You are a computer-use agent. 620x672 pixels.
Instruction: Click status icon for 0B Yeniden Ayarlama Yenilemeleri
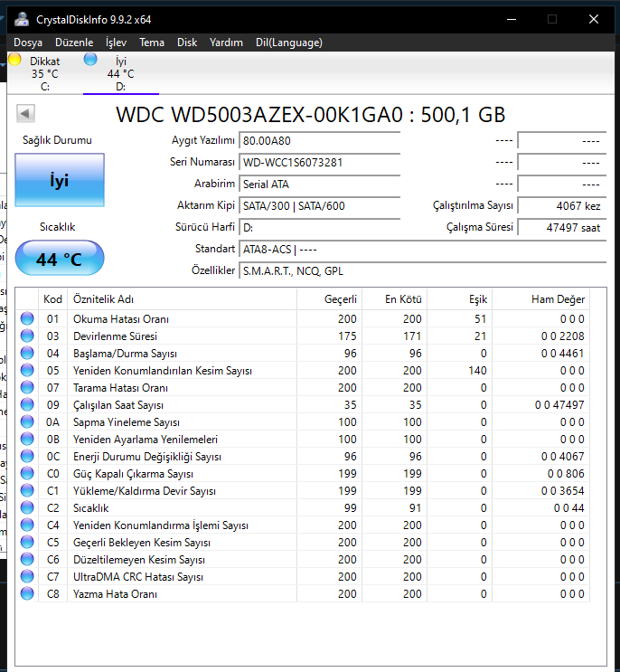click(x=27, y=440)
